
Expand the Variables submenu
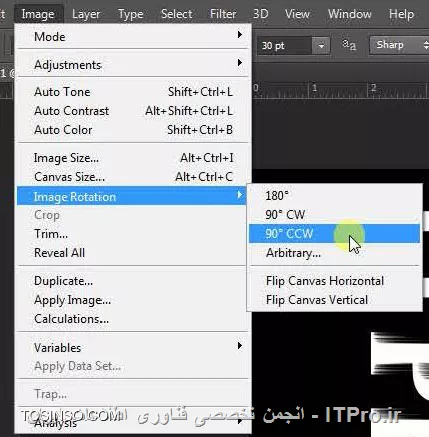[x=133, y=348]
